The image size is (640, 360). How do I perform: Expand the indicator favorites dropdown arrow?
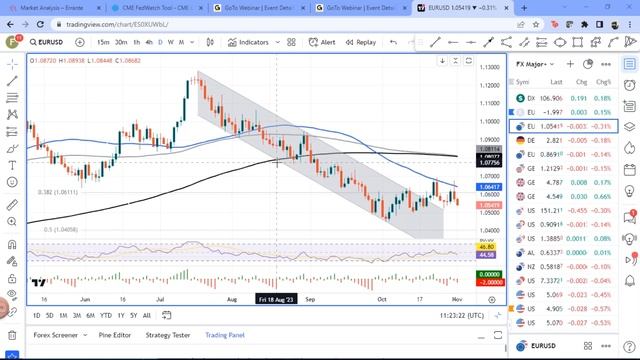pyautogui.click(x=278, y=42)
